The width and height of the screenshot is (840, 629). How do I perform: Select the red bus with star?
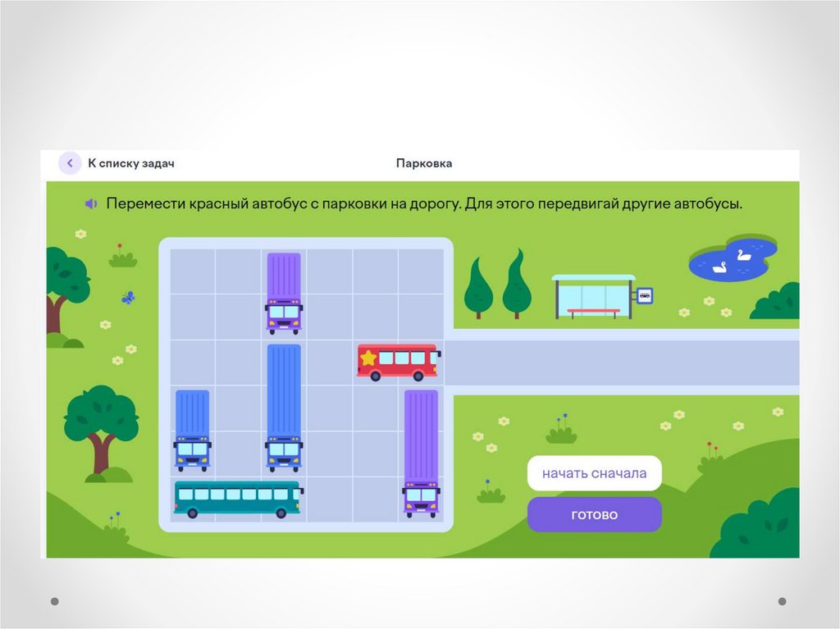399,362
